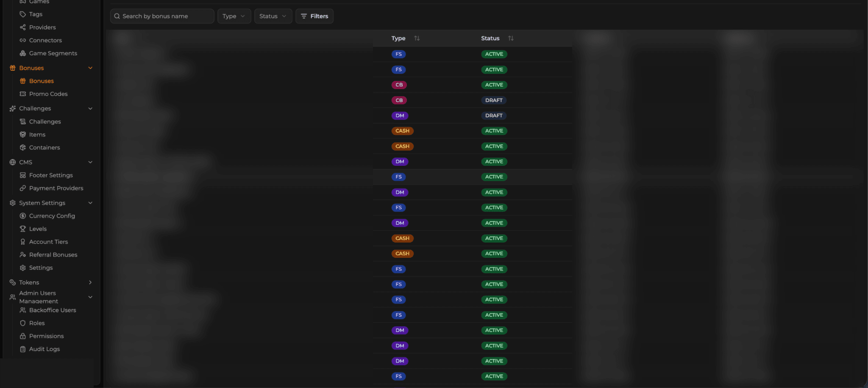This screenshot has width=868, height=388.
Task: Click the Challenges section sparkle icon
Action: [x=13, y=109]
